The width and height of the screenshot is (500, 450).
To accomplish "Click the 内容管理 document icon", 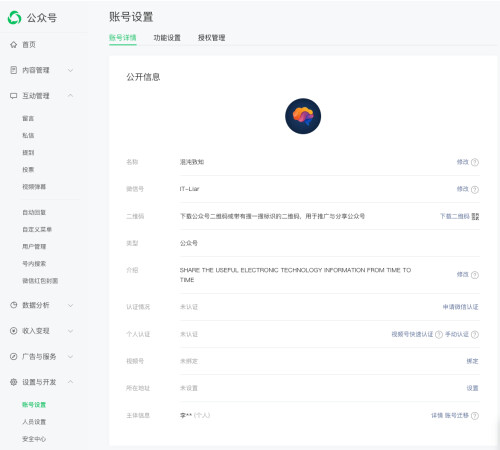I will (x=13, y=70).
